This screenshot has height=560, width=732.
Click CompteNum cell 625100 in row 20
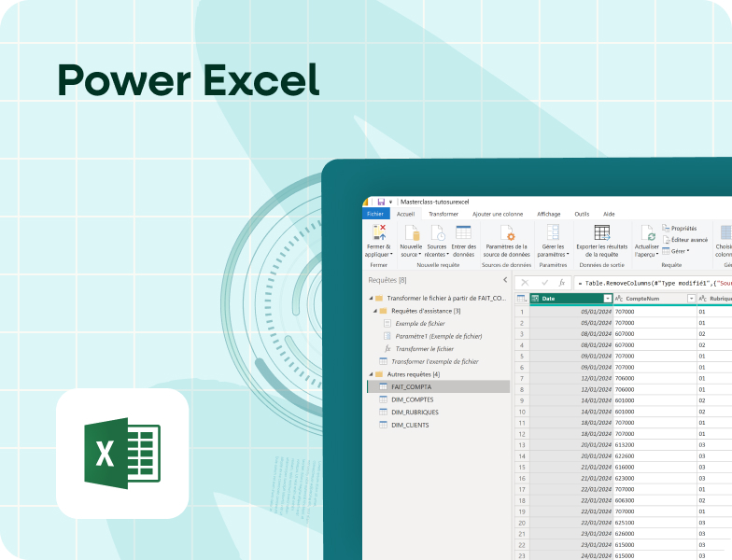click(x=655, y=523)
